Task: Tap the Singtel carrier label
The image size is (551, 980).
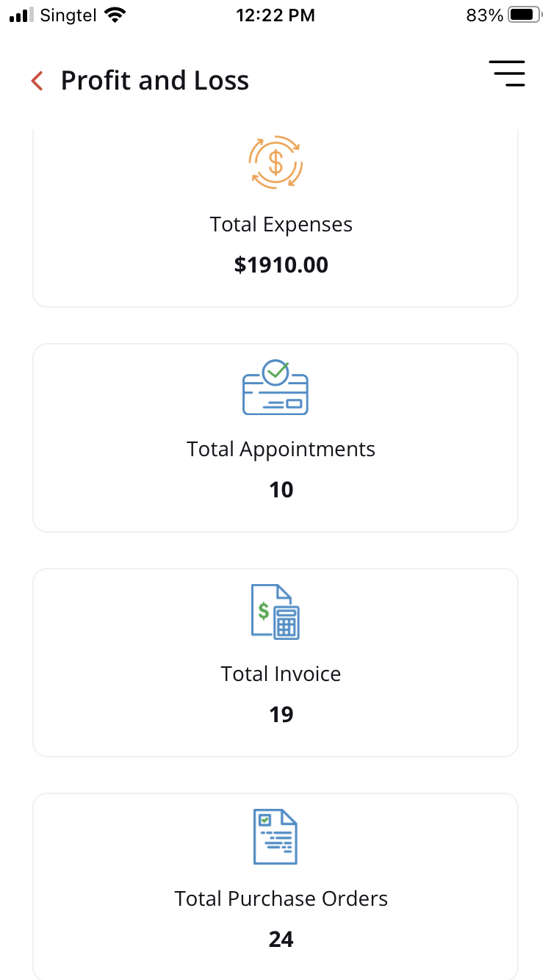Action: 68,15
